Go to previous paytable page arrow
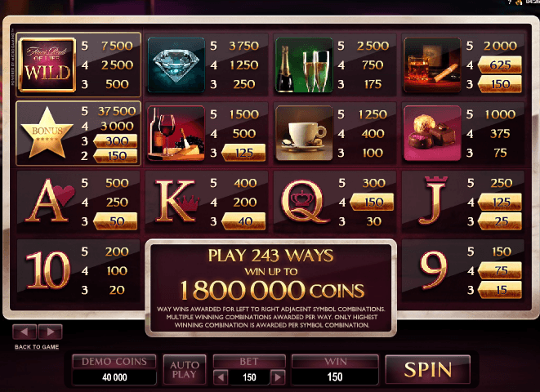 (25, 332)
